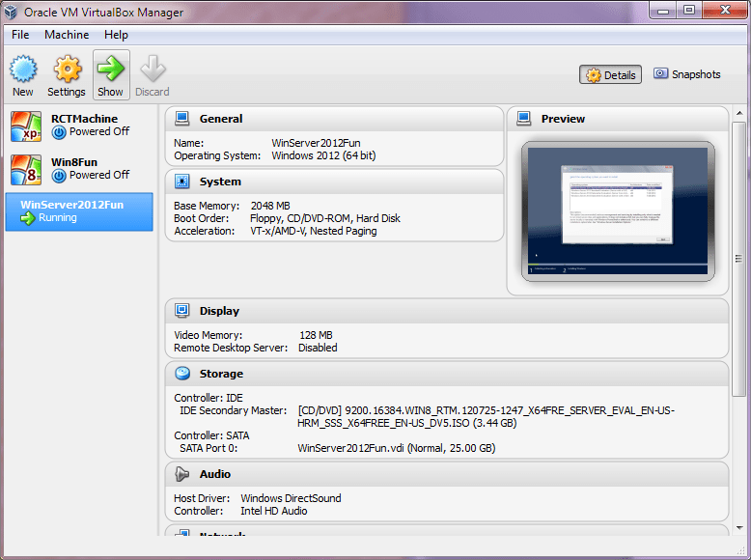Screen dimensions: 751x560
Task: Click the CD/DVD ISO file name
Action: click(487, 417)
